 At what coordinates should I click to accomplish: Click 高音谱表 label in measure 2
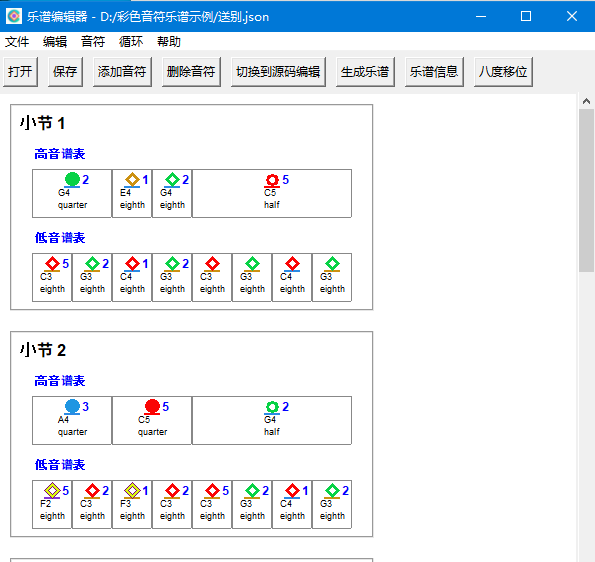point(60,381)
